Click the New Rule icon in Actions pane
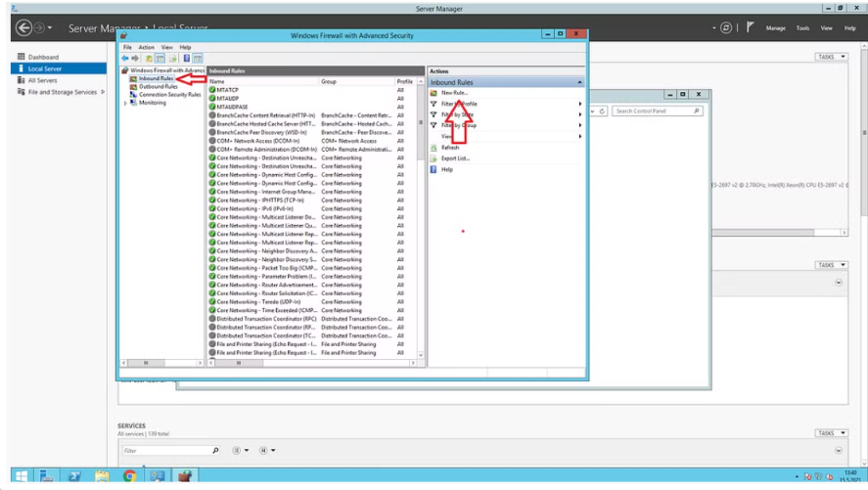The image size is (868, 490). click(434, 93)
